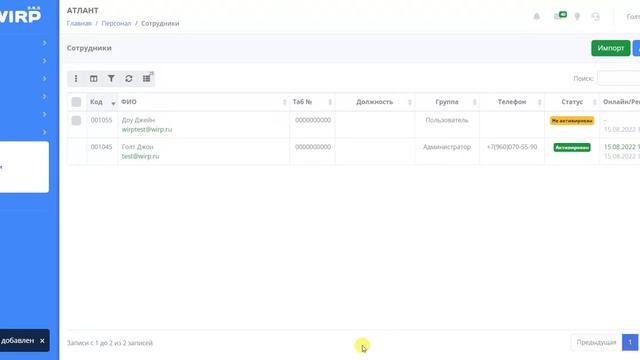Click employee name Голт Джон
This screenshot has width=640, height=360.
(138, 147)
